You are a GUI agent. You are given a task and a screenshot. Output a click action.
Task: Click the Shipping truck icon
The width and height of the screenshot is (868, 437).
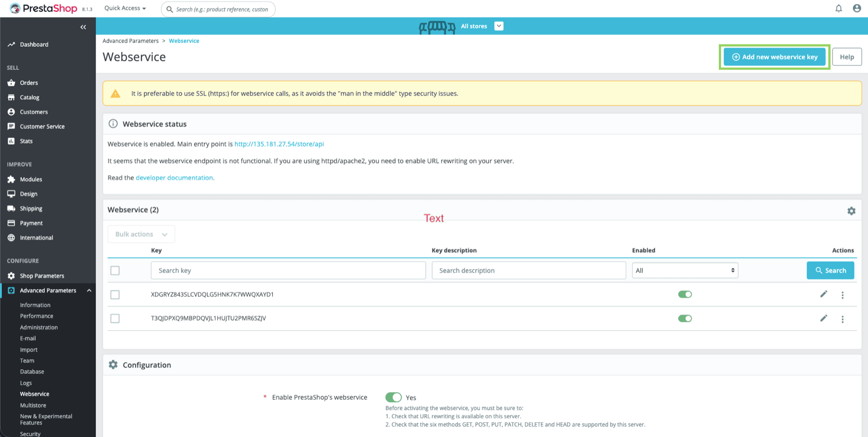pyautogui.click(x=11, y=208)
